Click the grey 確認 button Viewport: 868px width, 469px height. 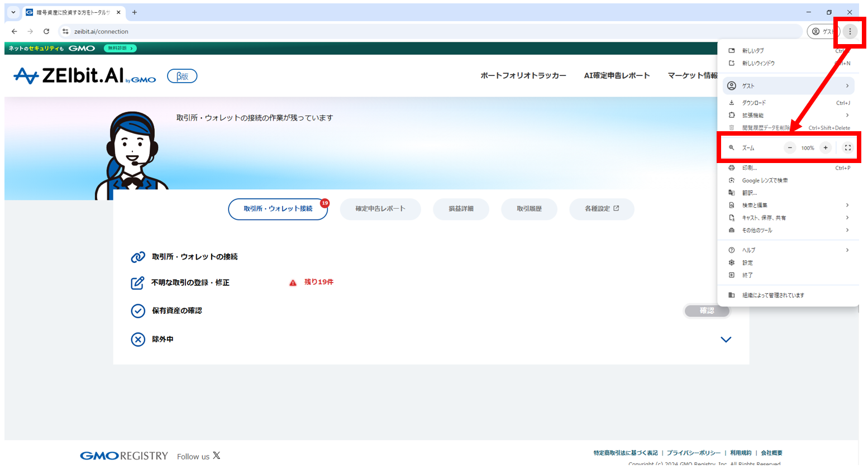pyautogui.click(x=707, y=311)
